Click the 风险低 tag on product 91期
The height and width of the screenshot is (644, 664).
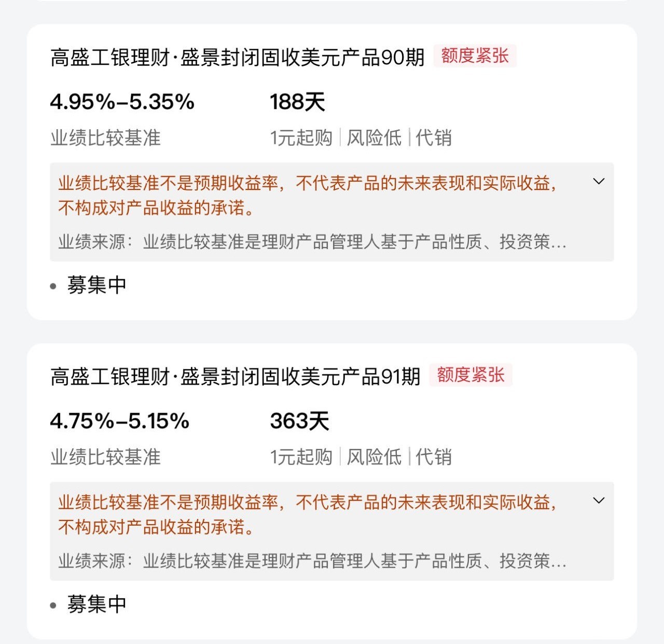(374, 457)
